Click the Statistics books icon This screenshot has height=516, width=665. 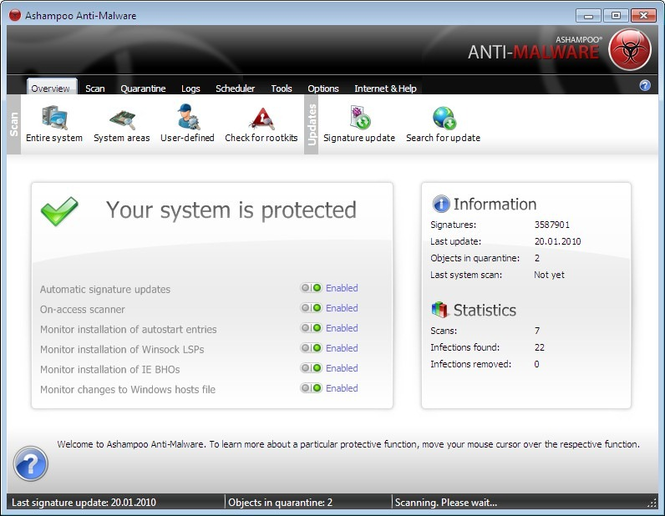(440, 310)
